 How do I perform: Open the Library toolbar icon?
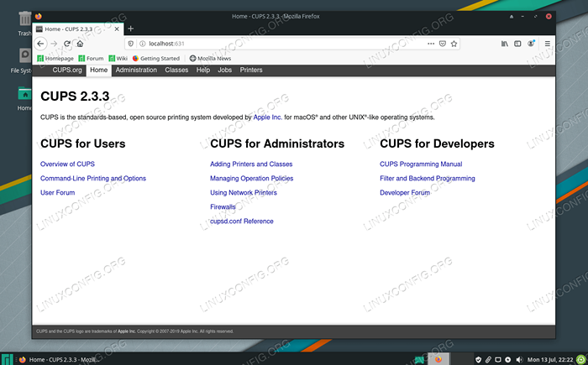(505, 44)
